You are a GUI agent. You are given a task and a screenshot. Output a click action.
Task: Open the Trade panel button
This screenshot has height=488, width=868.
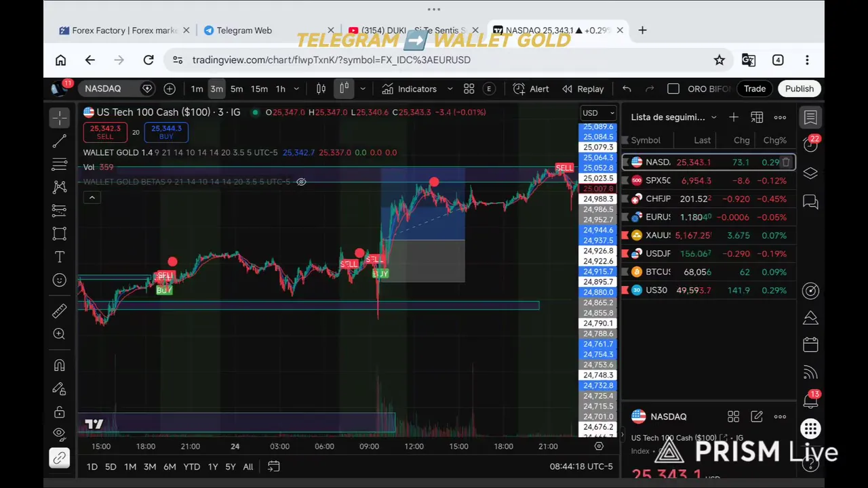click(x=755, y=89)
